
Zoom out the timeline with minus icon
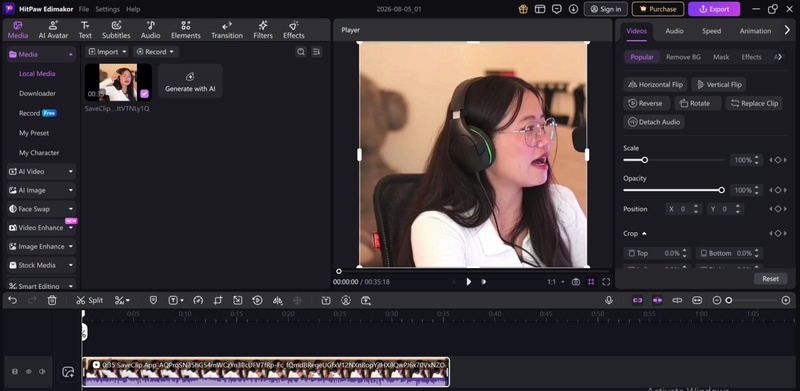(x=717, y=300)
